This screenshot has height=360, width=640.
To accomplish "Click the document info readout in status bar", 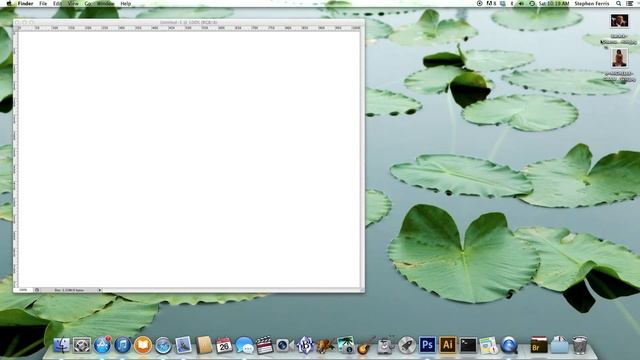I will (x=69, y=290).
